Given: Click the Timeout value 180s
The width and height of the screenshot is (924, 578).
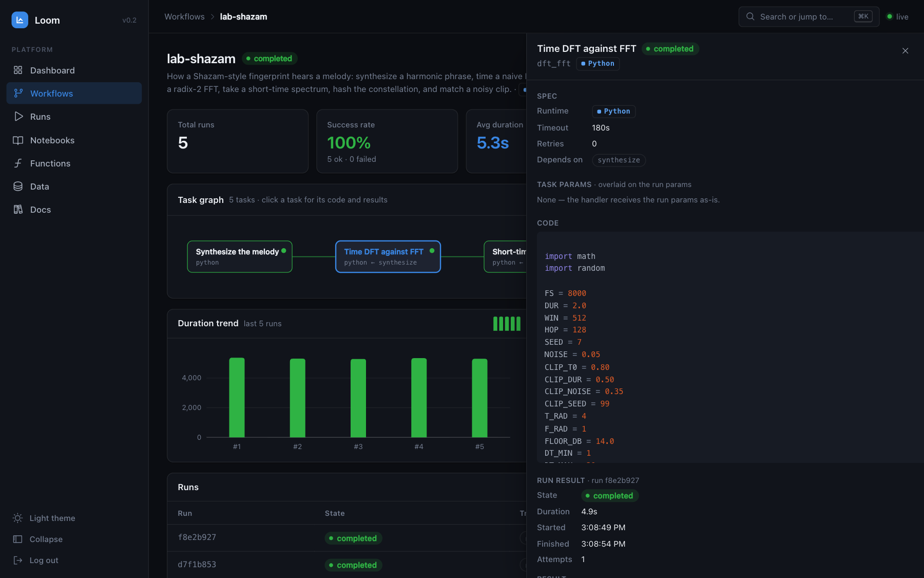Looking at the screenshot, I should coord(601,127).
